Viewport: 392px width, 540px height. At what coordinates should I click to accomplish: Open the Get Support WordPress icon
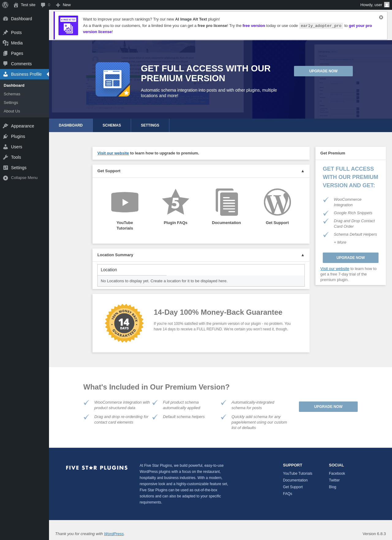point(277,202)
